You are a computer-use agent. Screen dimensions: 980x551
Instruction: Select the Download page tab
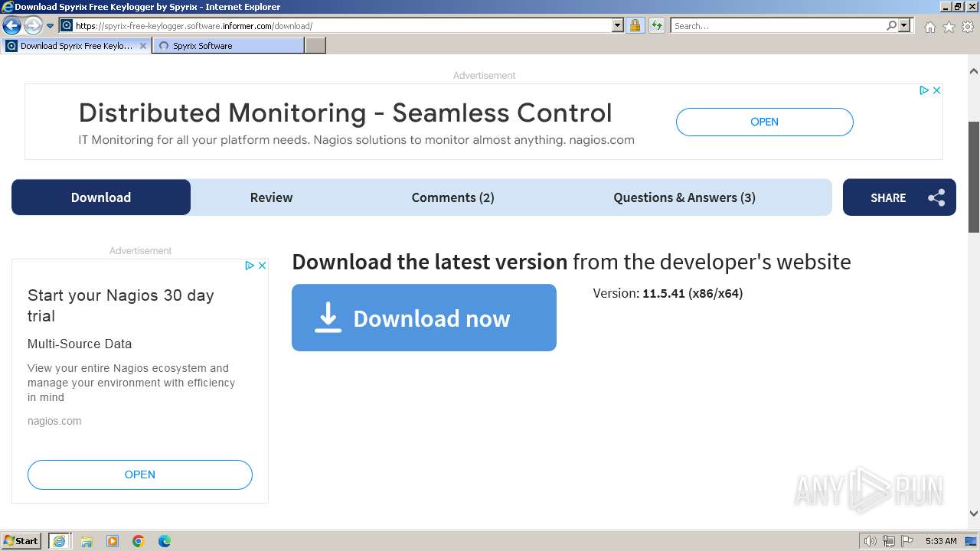coord(101,197)
